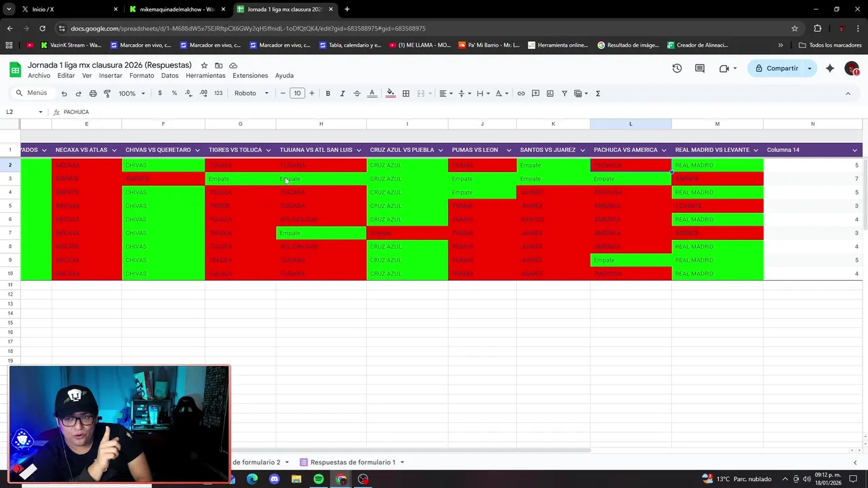The width and height of the screenshot is (868, 488).
Task: Format as percent
Action: point(174,94)
